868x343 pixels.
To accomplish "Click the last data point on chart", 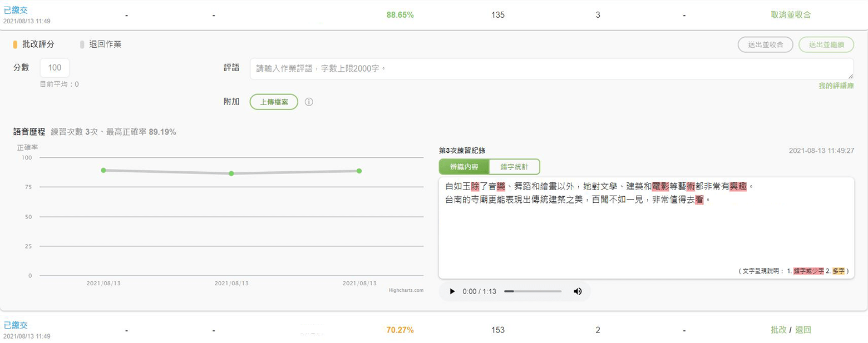I will (x=359, y=171).
